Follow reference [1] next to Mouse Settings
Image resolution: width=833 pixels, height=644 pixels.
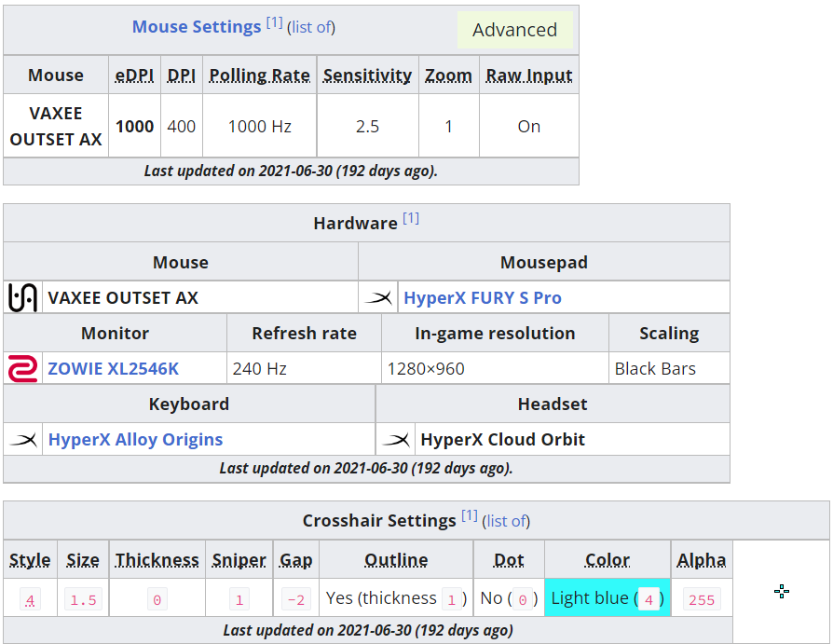coord(274,23)
